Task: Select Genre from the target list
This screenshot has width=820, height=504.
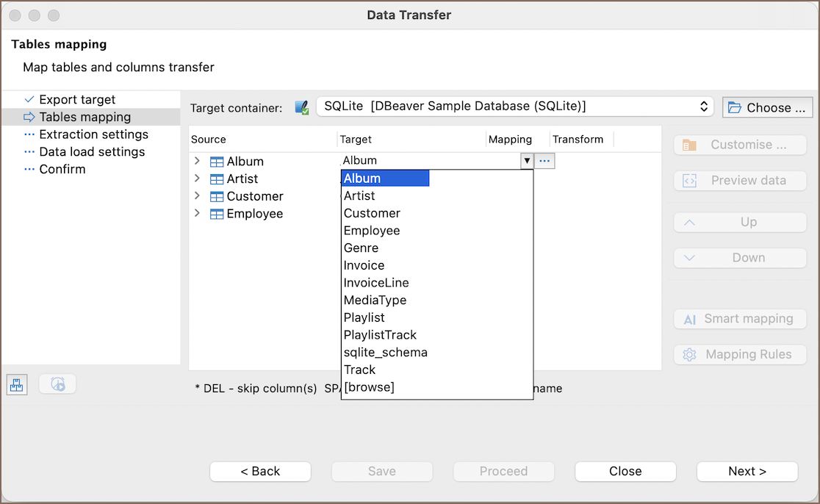Action: (x=361, y=248)
